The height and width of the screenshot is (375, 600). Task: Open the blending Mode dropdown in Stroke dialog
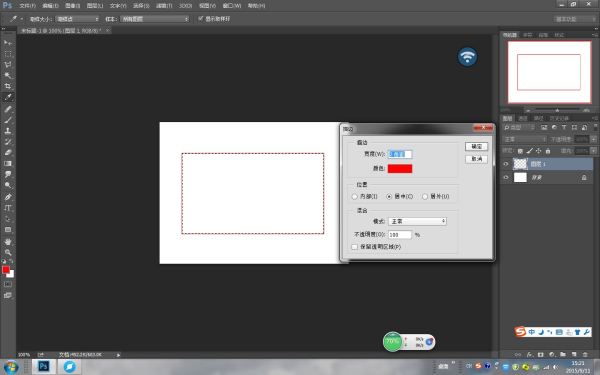click(x=417, y=221)
